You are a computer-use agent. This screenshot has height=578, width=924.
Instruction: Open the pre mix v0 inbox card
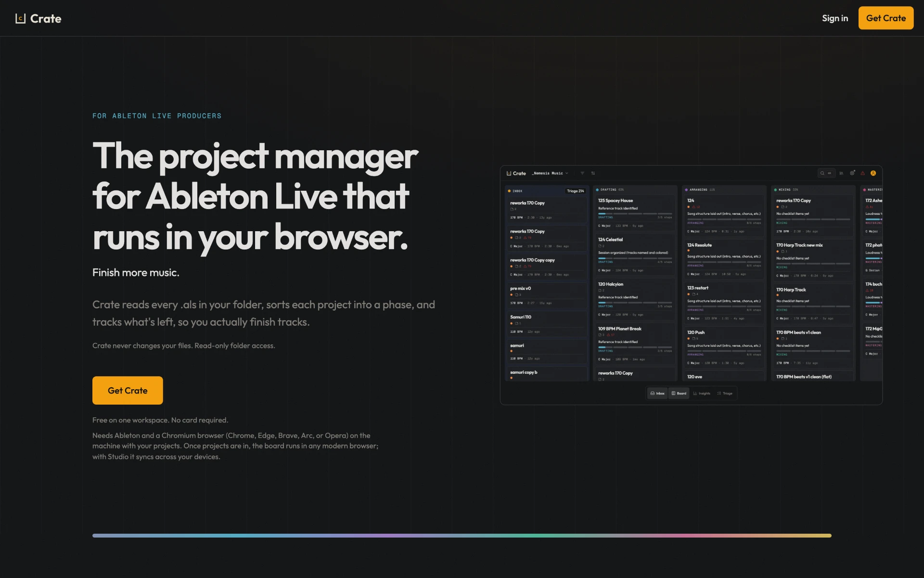click(547, 296)
